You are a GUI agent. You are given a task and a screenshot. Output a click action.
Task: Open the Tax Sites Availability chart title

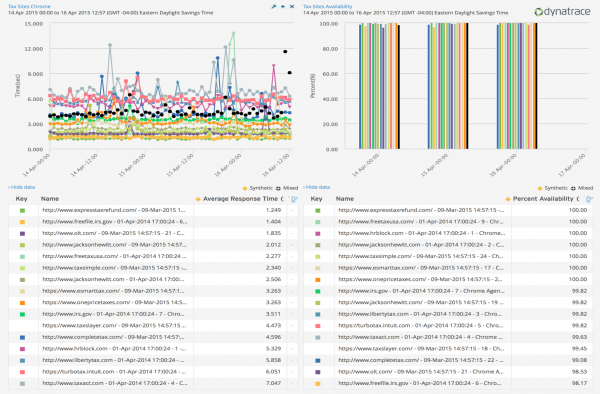328,7
